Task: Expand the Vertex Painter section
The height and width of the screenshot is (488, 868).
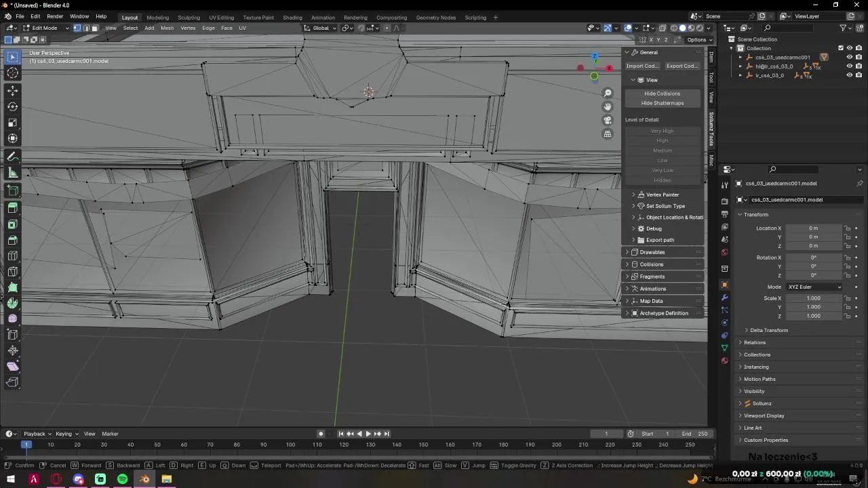Action: 663,195
